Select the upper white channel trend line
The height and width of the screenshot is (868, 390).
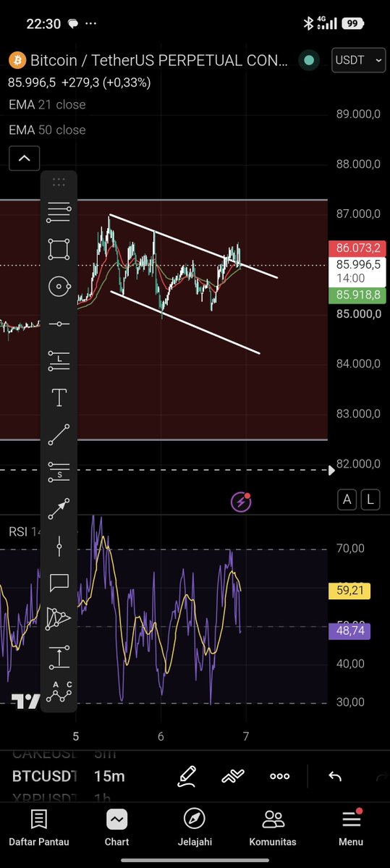point(193,246)
